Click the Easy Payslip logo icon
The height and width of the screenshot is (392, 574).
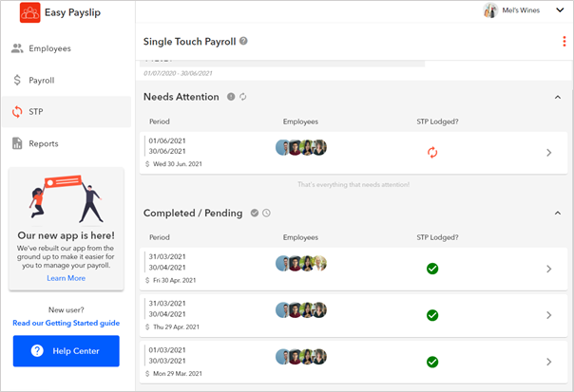click(x=30, y=12)
